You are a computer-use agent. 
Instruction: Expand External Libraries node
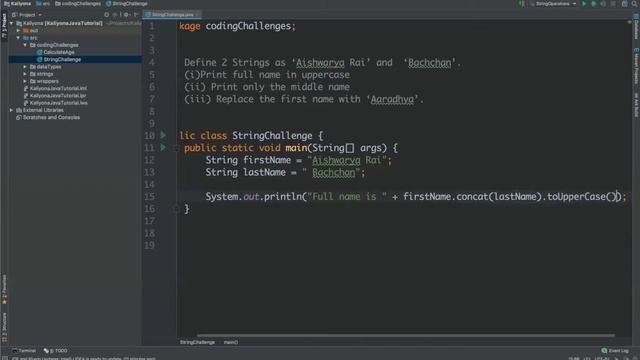pos(12,110)
